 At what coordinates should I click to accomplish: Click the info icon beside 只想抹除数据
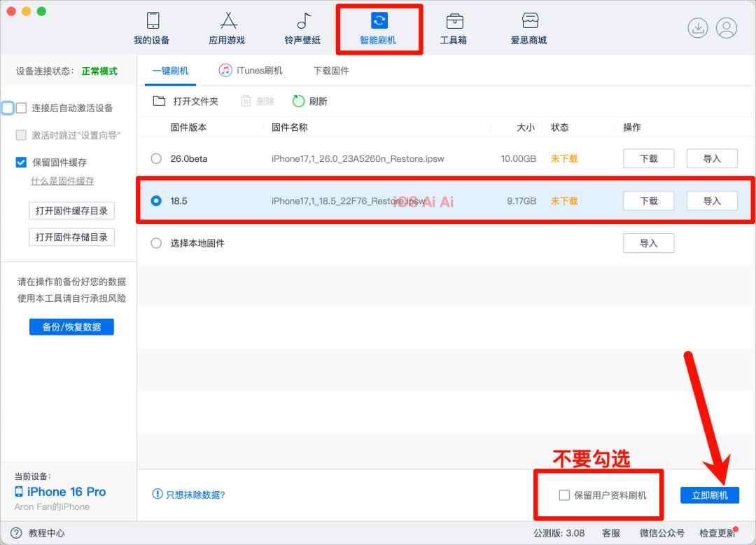[x=157, y=494]
